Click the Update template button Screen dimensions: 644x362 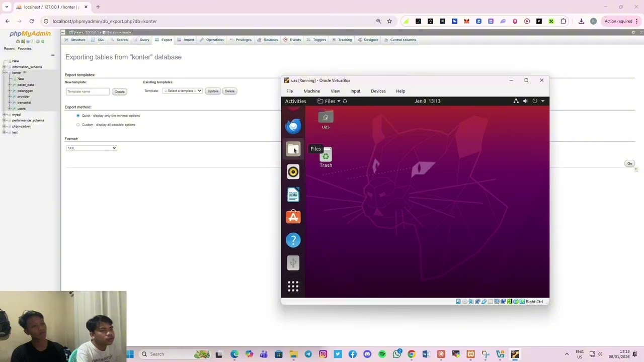213,91
